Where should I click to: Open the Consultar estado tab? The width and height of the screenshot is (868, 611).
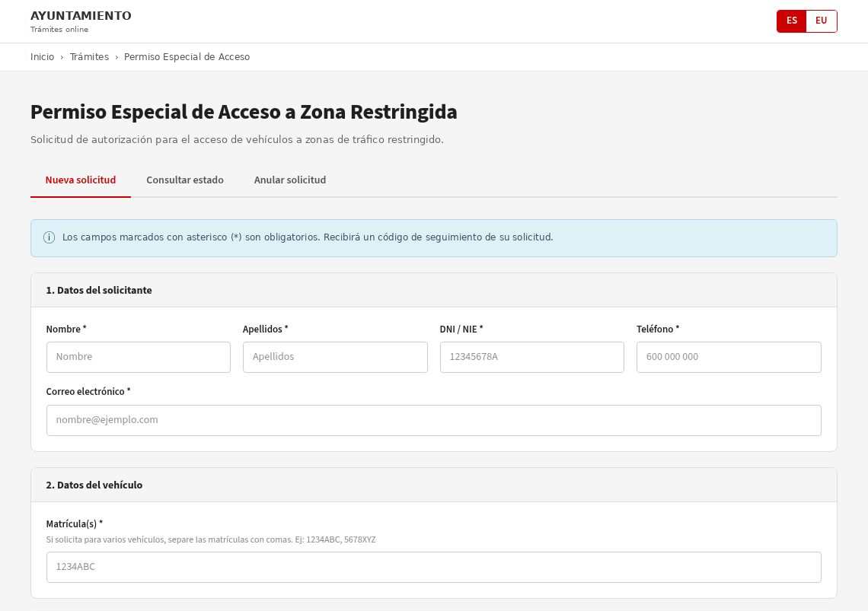pyautogui.click(x=185, y=180)
